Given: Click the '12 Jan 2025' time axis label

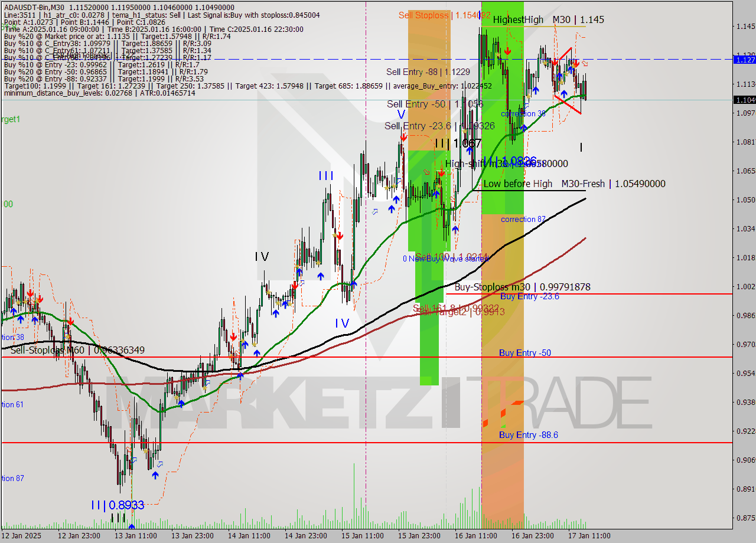Looking at the screenshot, I should pos(22,536).
